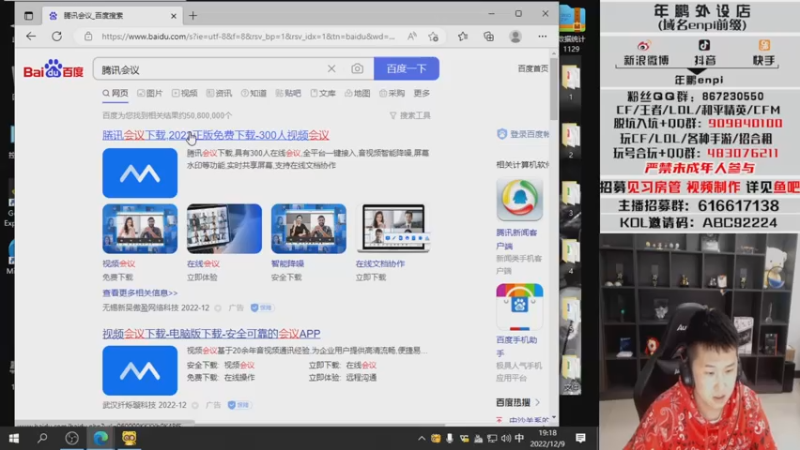The height and width of the screenshot is (450, 800).
Task: Switch to the 地图 search tab
Action: point(357,93)
